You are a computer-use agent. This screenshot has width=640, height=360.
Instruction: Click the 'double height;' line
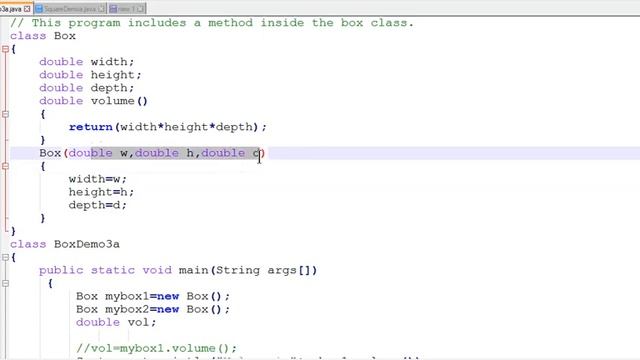point(90,75)
